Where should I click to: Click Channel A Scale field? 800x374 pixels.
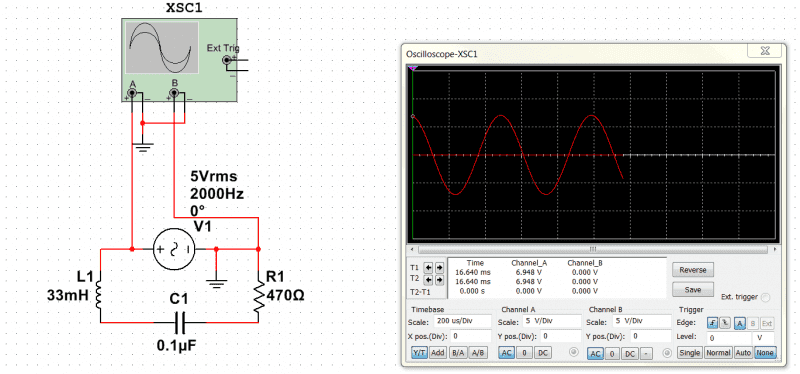[x=551, y=322]
